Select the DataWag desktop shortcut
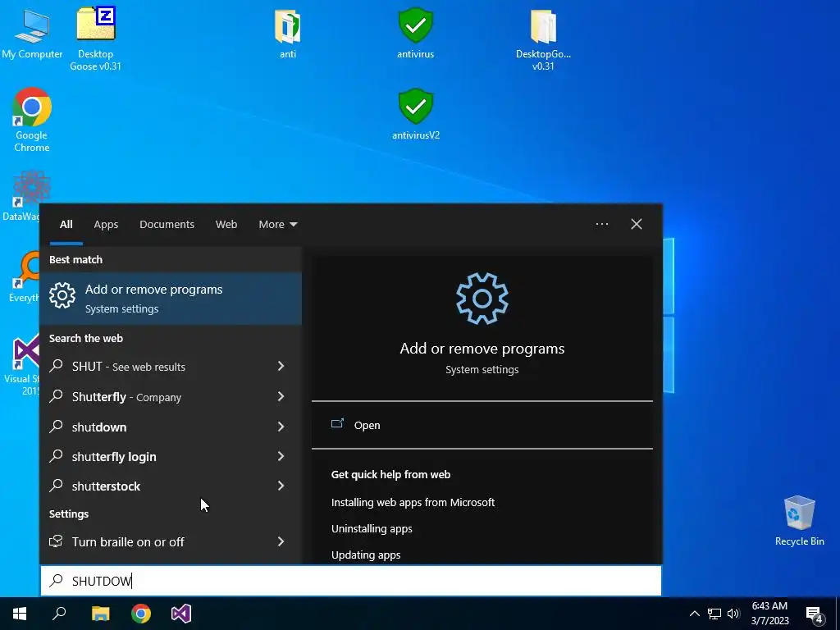840x630 pixels. tap(21, 196)
